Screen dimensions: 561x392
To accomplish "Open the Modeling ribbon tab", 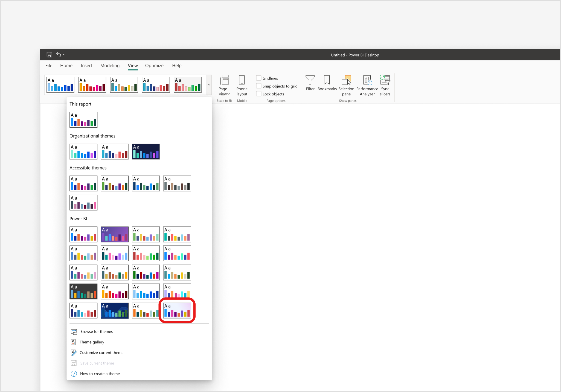I will (110, 66).
